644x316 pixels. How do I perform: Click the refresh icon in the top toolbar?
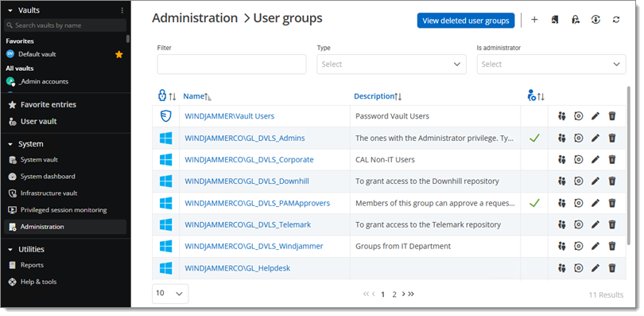[615, 20]
